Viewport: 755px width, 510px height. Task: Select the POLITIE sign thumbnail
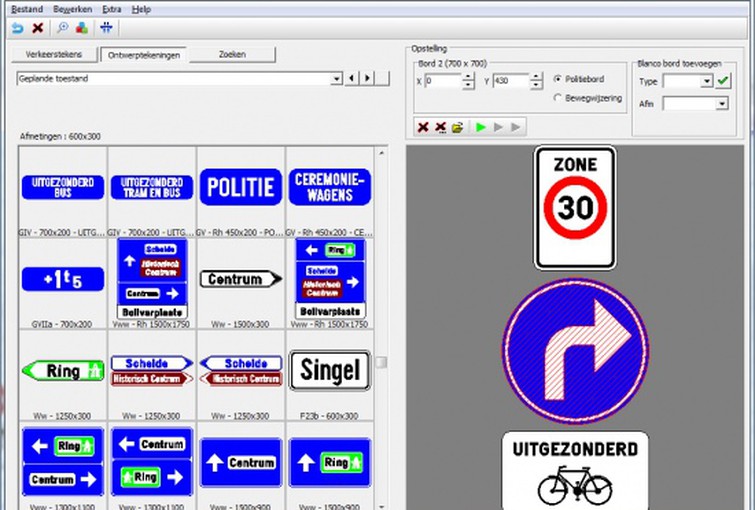[240, 186]
